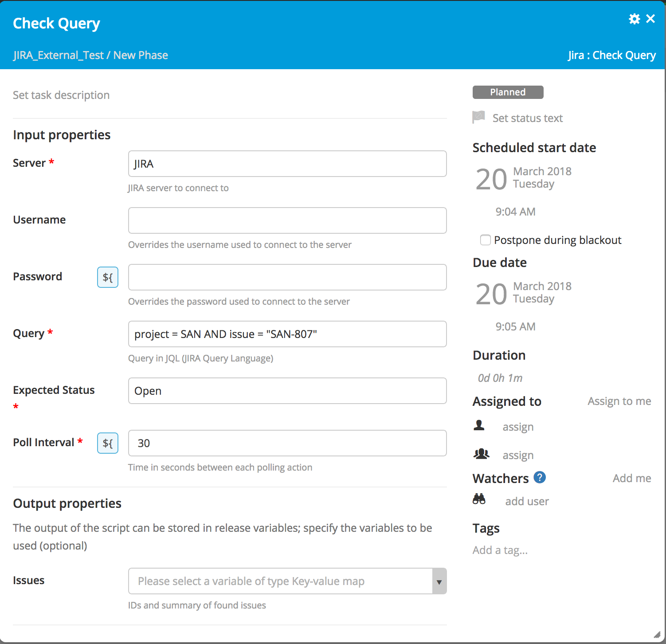666x644 pixels.
Task: Click Set task description text
Action: [61, 95]
